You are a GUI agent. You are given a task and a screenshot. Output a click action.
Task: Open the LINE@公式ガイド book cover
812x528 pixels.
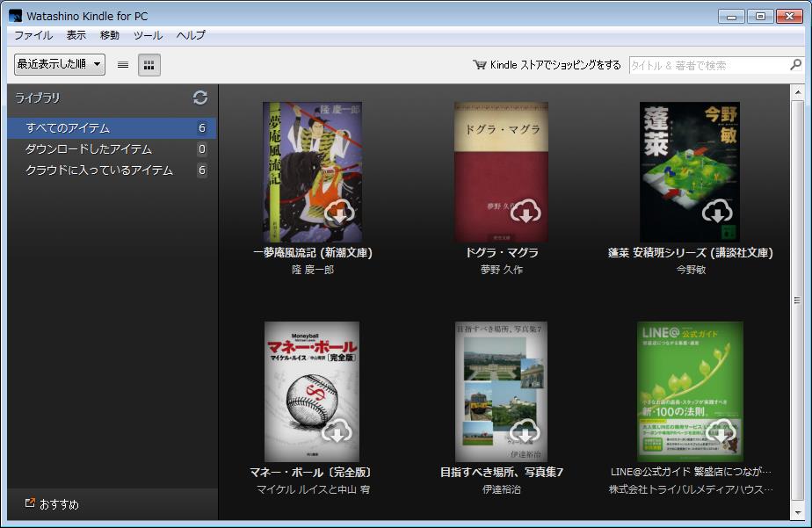[x=691, y=391]
